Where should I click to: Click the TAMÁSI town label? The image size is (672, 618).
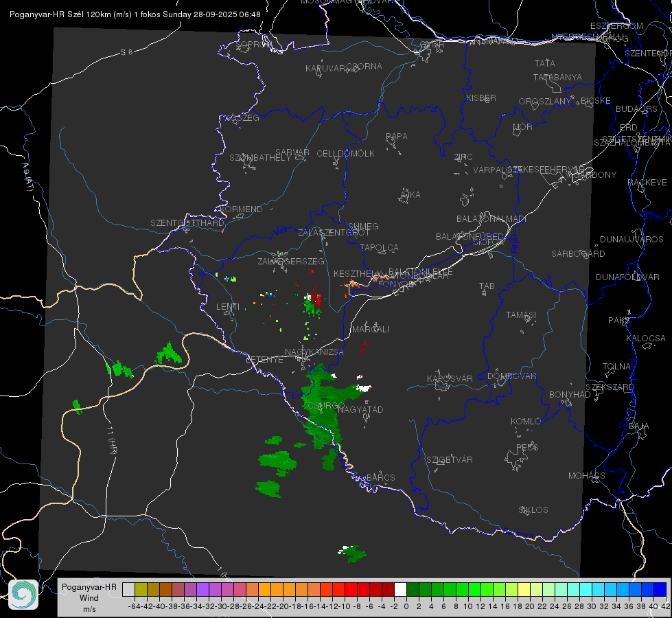click(x=521, y=315)
